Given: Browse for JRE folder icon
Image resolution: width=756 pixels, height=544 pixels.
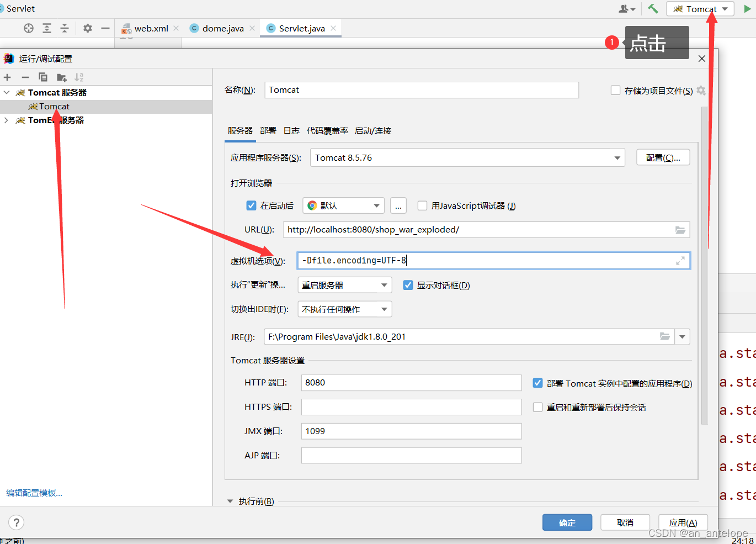Looking at the screenshot, I should tap(665, 336).
